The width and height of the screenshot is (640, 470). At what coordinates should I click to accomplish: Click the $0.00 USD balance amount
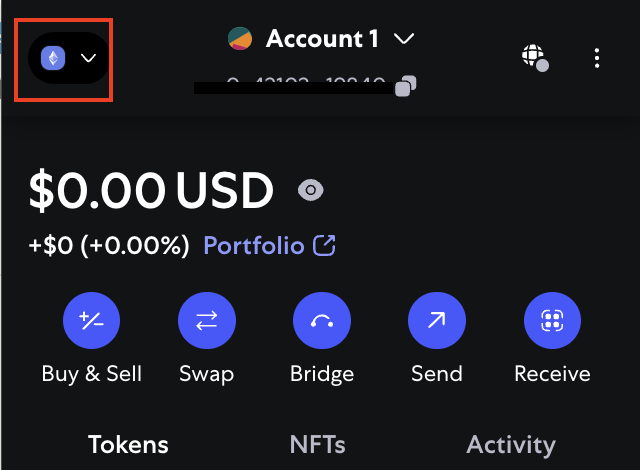tap(151, 191)
